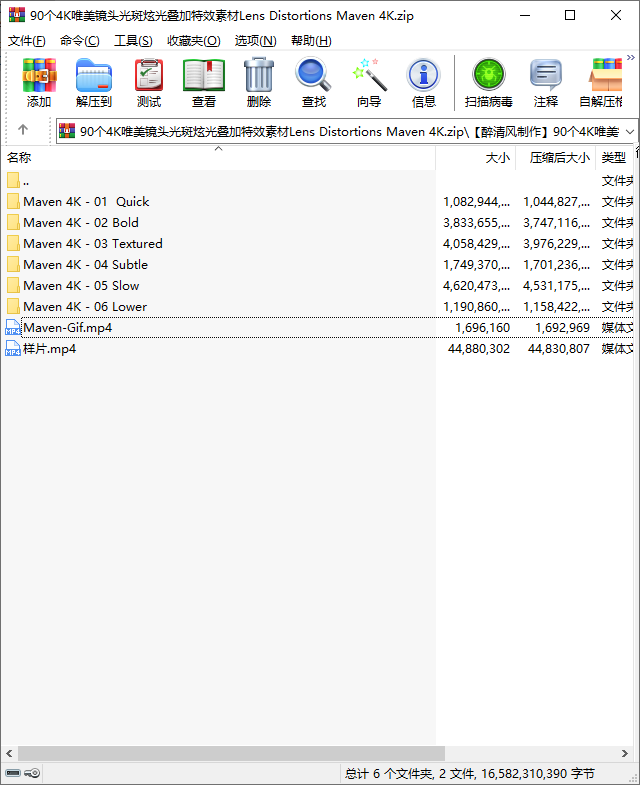Select the 样片.mp4 file
This screenshot has width=640, height=785.
pos(318,349)
